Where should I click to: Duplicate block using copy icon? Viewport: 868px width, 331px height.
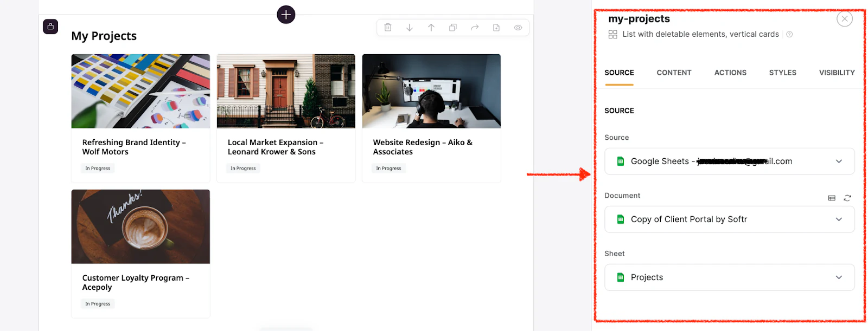[x=453, y=28]
